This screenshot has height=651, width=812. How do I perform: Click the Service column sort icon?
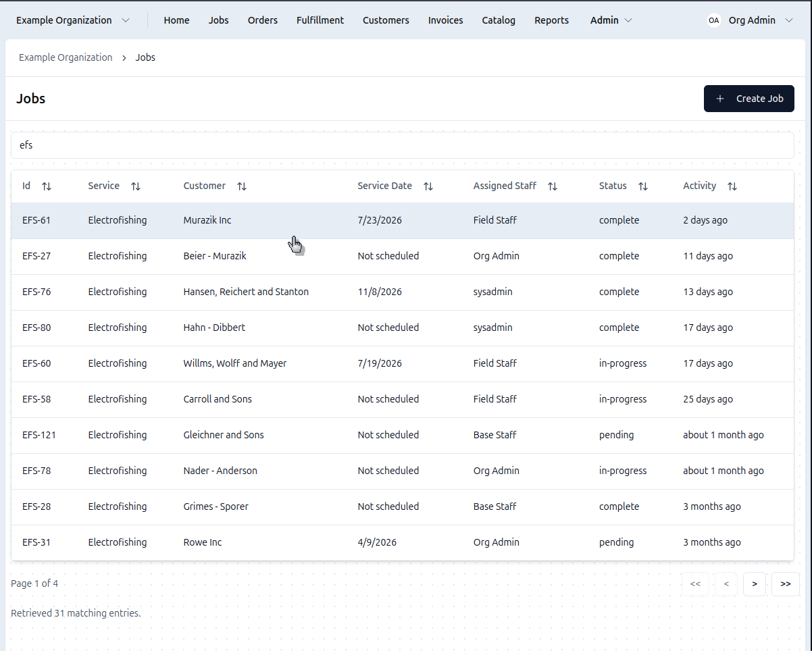(x=136, y=186)
